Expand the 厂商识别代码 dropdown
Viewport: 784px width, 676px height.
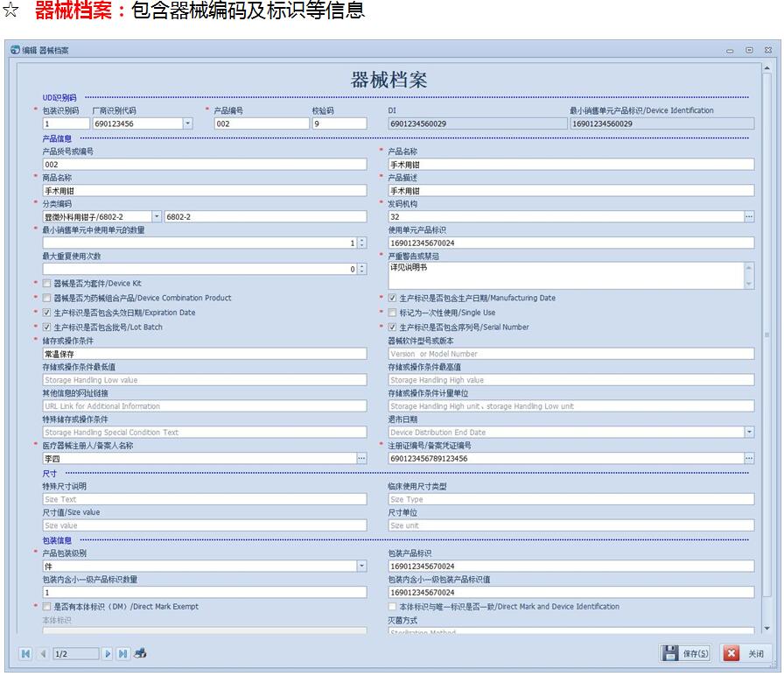(187, 123)
